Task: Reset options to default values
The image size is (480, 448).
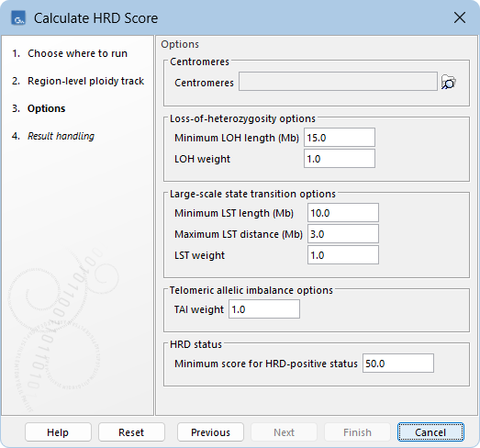Action: (x=131, y=432)
